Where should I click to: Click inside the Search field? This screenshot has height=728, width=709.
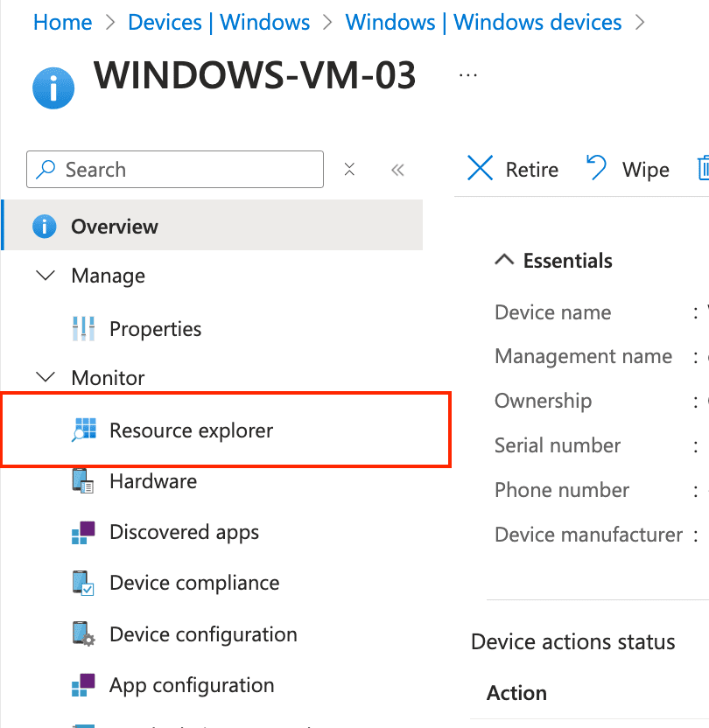(x=175, y=169)
